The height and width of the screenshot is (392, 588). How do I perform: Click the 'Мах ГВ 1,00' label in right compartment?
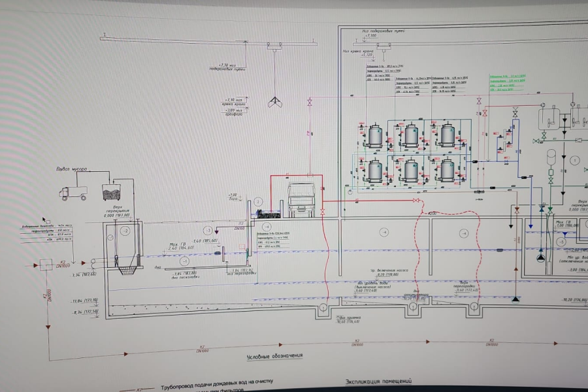(566, 224)
